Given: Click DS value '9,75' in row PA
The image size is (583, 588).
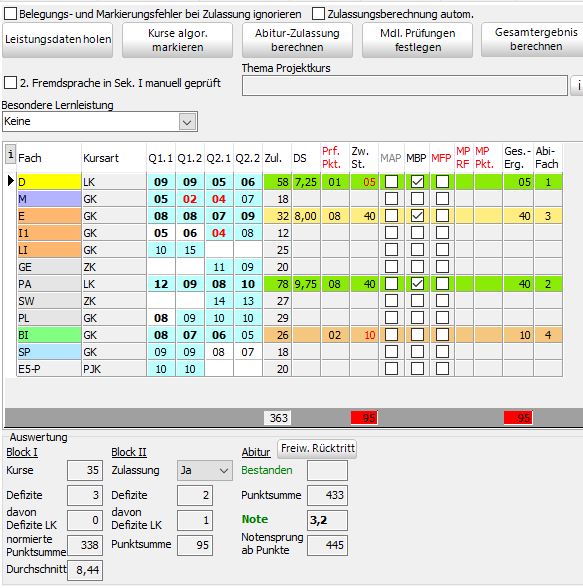Looking at the screenshot, I should [306, 284].
